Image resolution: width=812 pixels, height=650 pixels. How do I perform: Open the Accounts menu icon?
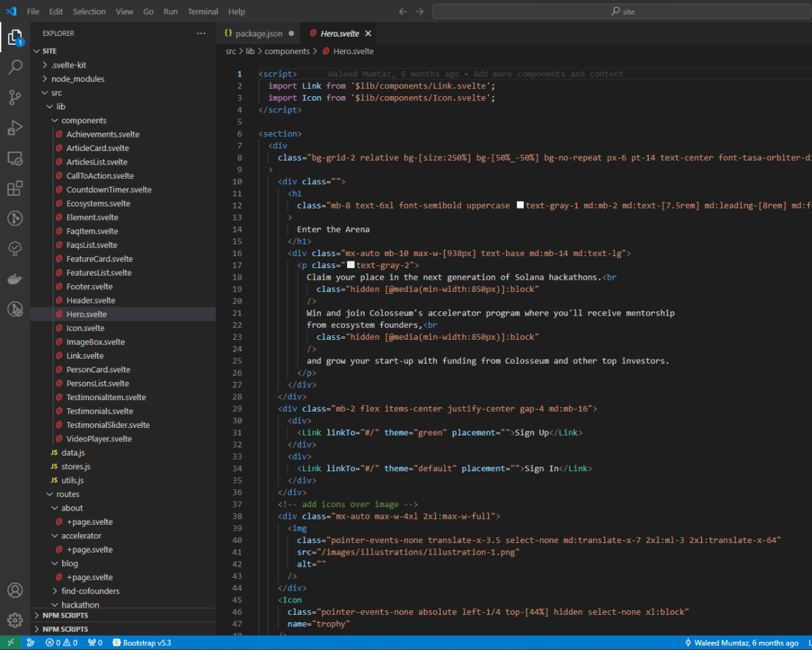click(x=15, y=590)
